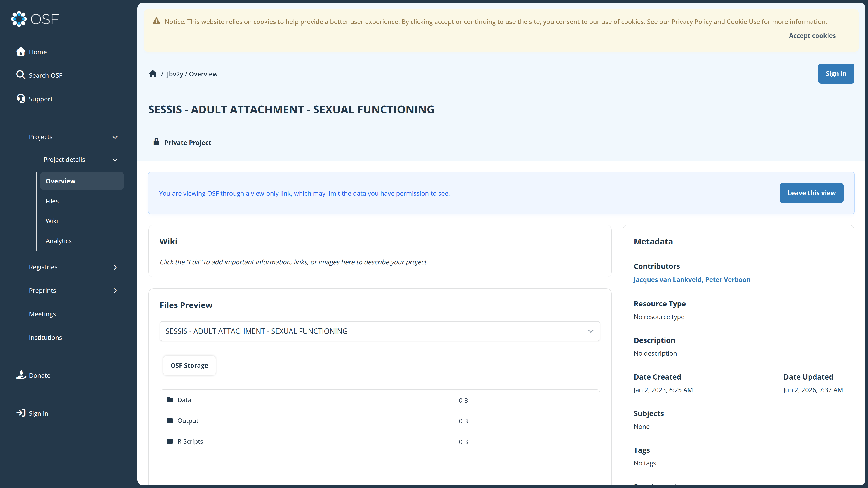Click the R-Scripts folder icon
868x488 pixels.
[x=170, y=441]
